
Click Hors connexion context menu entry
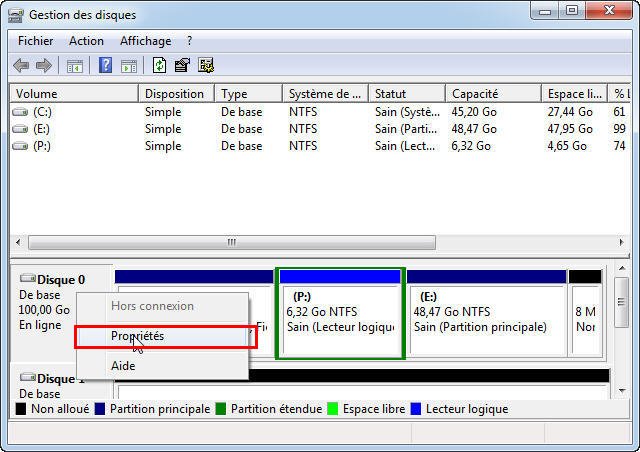pos(163,306)
